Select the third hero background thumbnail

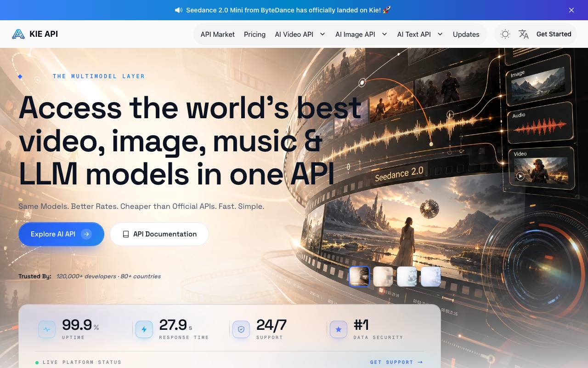click(x=407, y=276)
